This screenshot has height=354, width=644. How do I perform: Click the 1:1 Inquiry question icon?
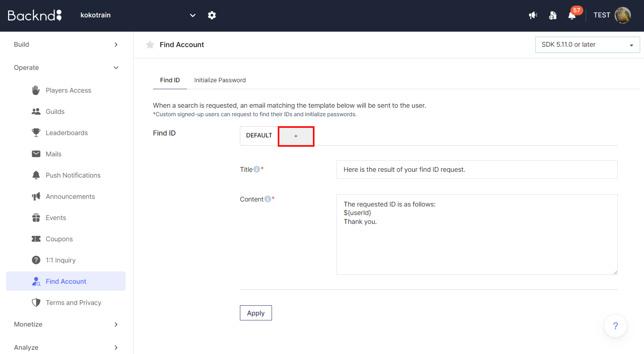pos(36,260)
